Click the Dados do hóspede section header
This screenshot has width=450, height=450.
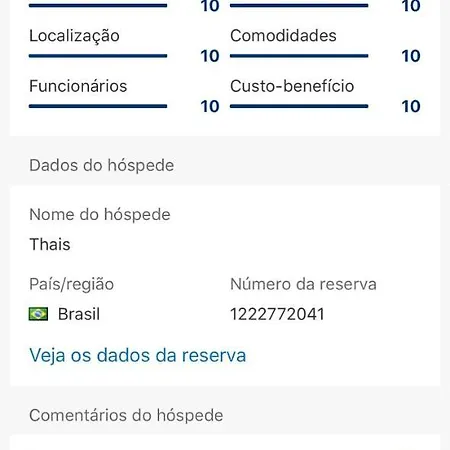[102, 165]
